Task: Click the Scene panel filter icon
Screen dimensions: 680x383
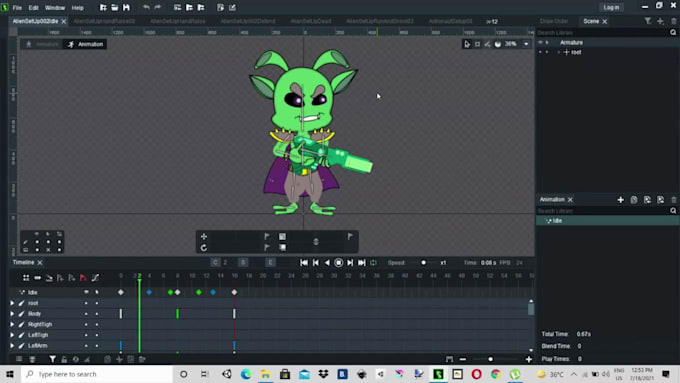Action: tap(647, 21)
